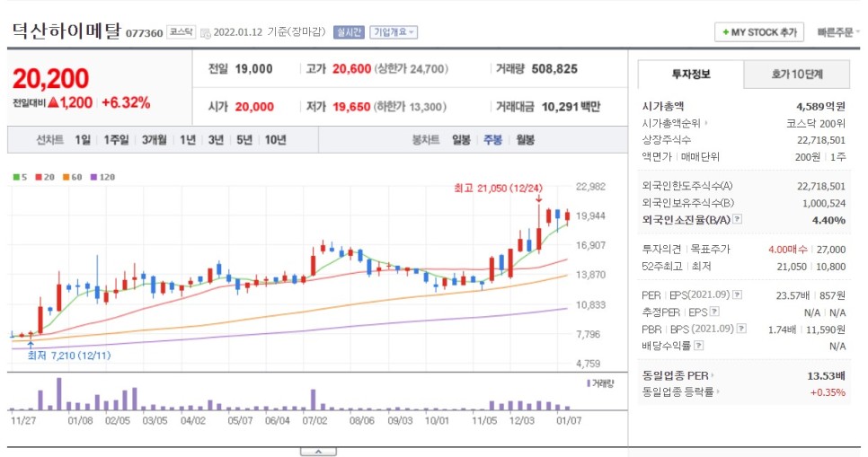Viewport: 868px width, 457px height.
Task: Click orange 60-day moving average legend
Action: [72, 177]
